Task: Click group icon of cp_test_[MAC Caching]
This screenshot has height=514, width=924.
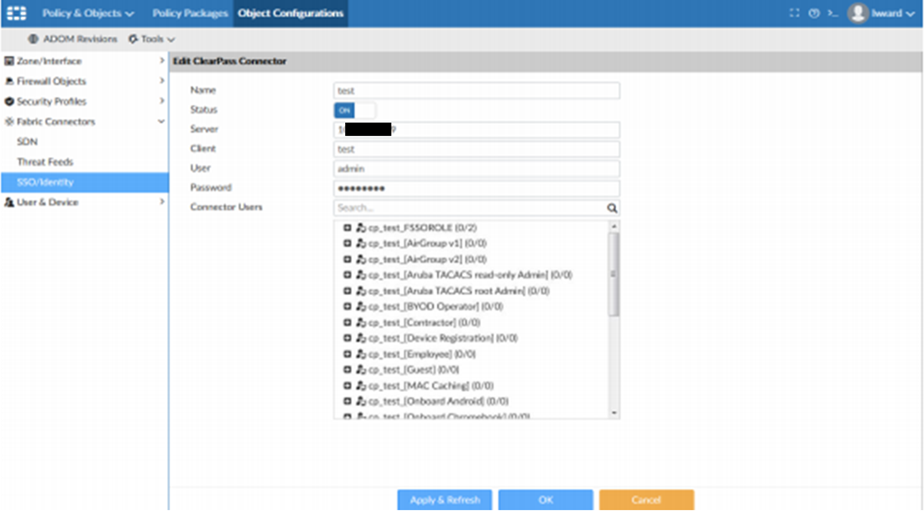Action: click(361, 386)
